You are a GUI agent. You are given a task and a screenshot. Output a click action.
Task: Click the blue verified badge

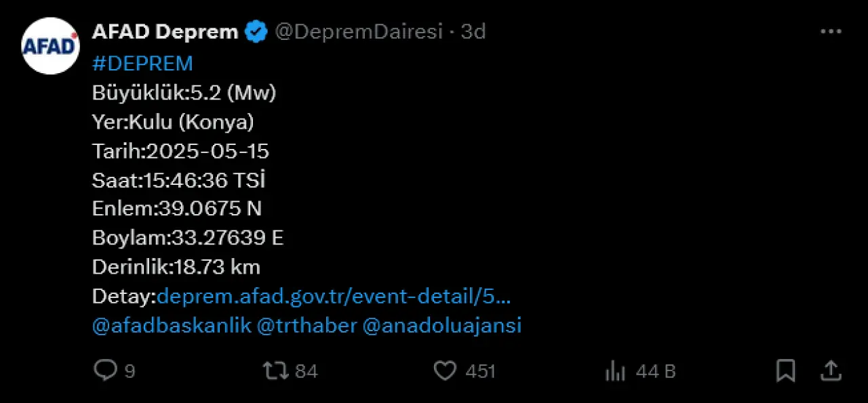click(256, 32)
